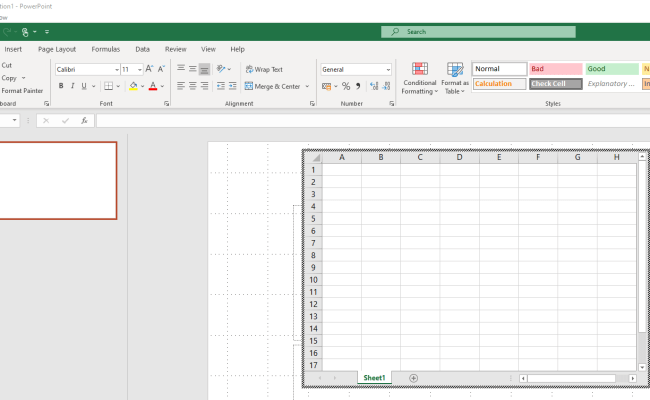Open Font Color dropdown arrow

pos(162,86)
